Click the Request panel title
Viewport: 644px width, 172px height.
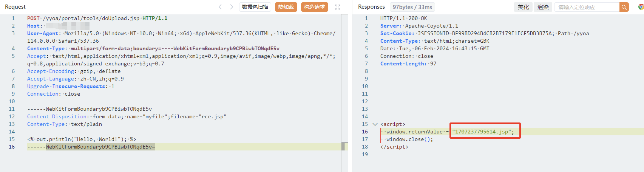coord(15,7)
